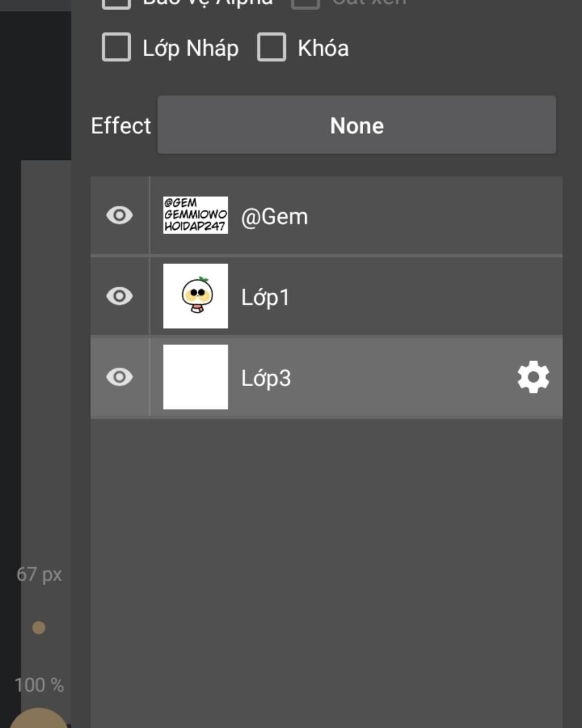Click the Effect label text
Screen dimensions: 582x728
[121, 126]
